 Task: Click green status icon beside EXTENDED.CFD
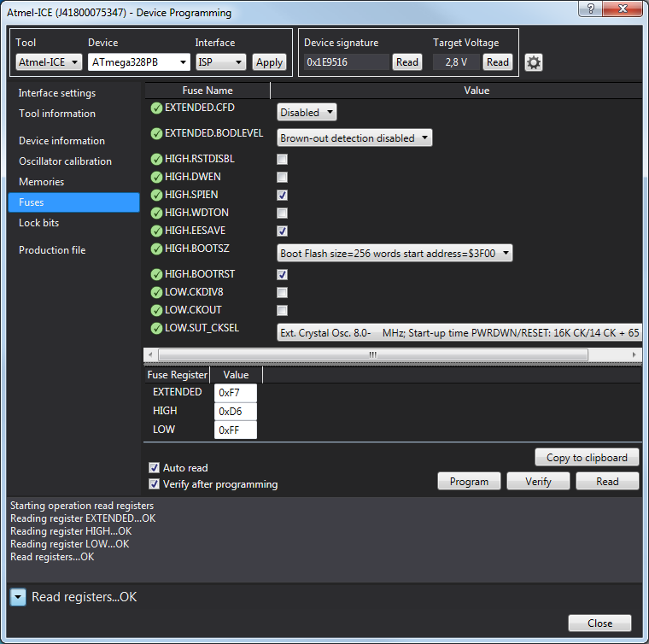[x=156, y=108]
